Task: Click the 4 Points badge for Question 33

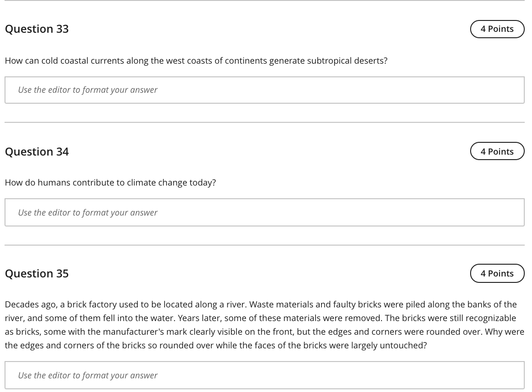Action: pyautogui.click(x=497, y=29)
